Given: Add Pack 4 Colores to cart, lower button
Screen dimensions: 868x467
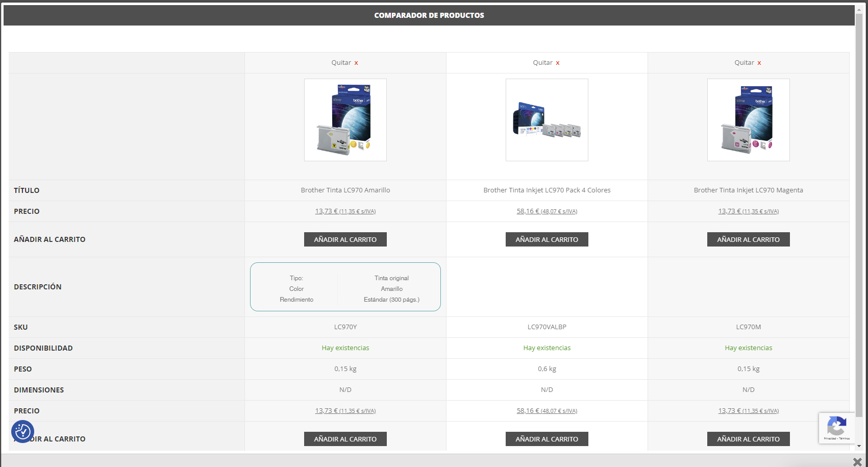Looking at the screenshot, I should coord(547,439).
